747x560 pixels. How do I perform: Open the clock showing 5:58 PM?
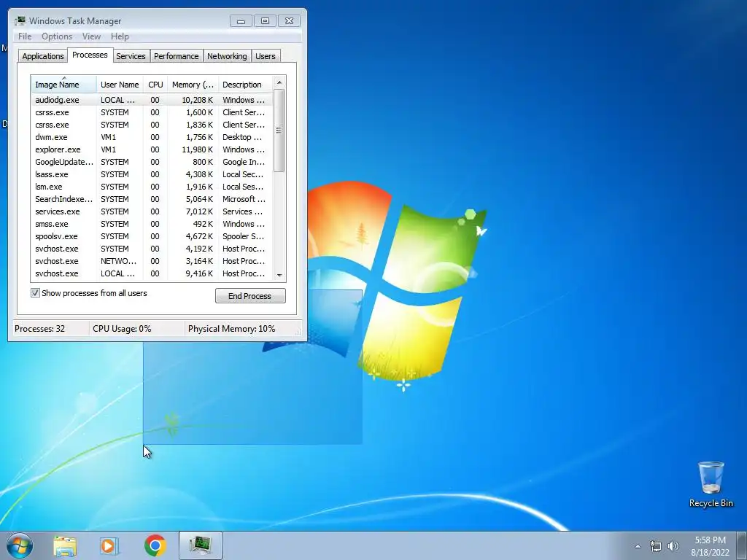point(710,546)
